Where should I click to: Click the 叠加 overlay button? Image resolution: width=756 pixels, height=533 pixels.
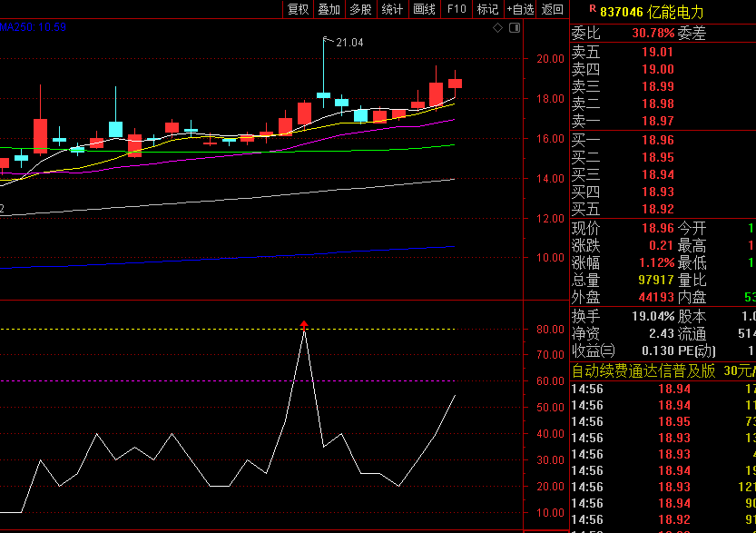[x=329, y=9]
